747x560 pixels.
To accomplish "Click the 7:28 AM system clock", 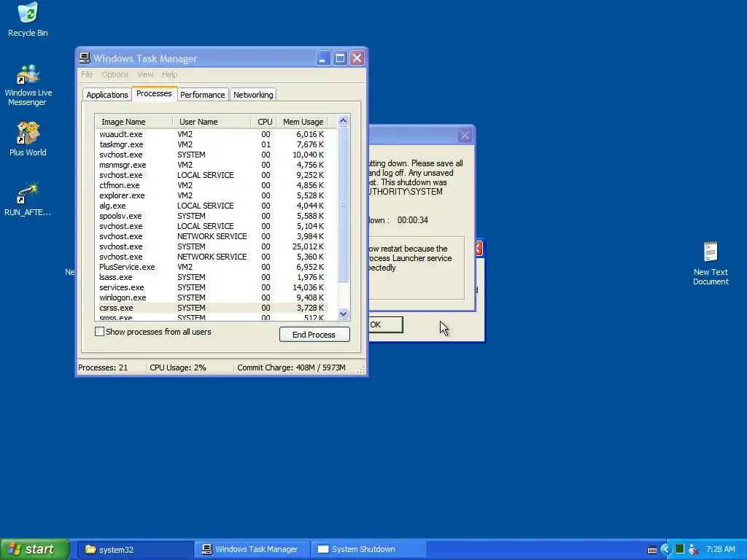I will coord(720,550).
